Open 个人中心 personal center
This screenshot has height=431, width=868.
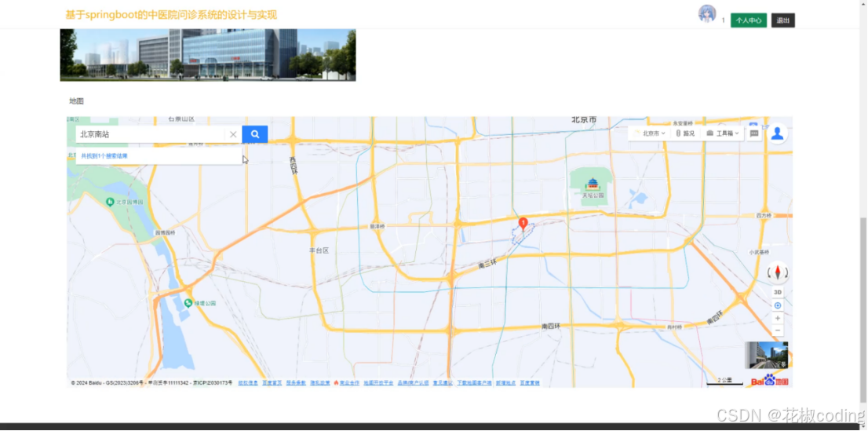(749, 20)
